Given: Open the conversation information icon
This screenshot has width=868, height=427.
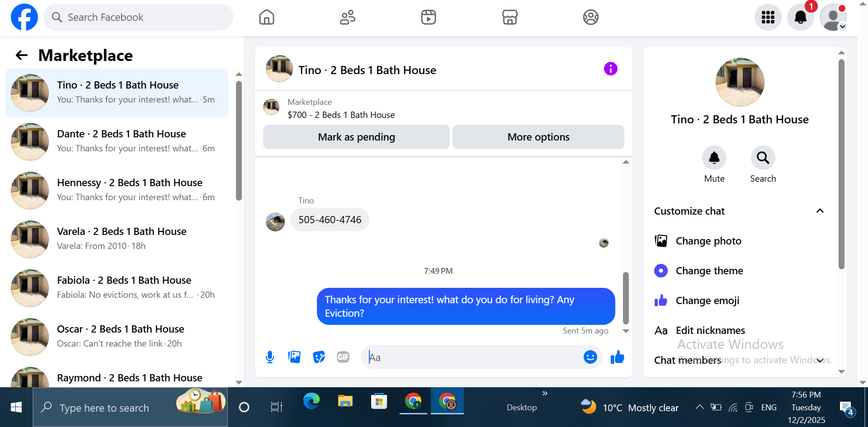Looking at the screenshot, I should pos(610,69).
